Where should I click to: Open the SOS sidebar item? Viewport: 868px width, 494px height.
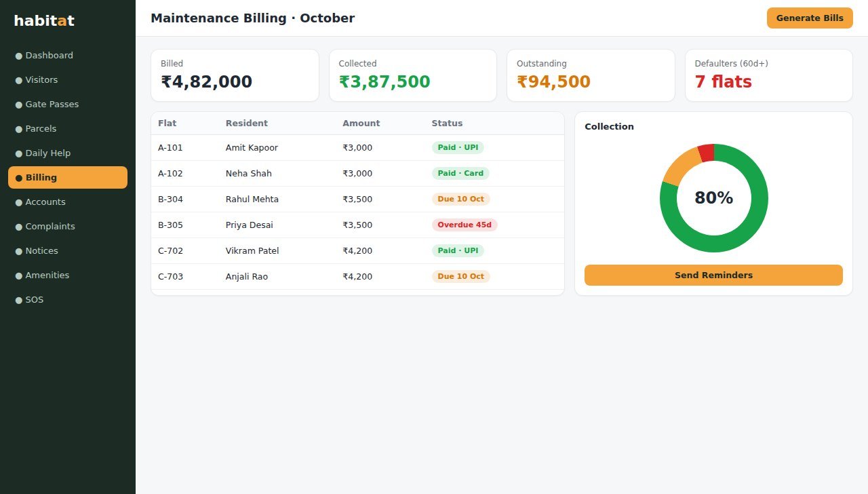(68, 300)
